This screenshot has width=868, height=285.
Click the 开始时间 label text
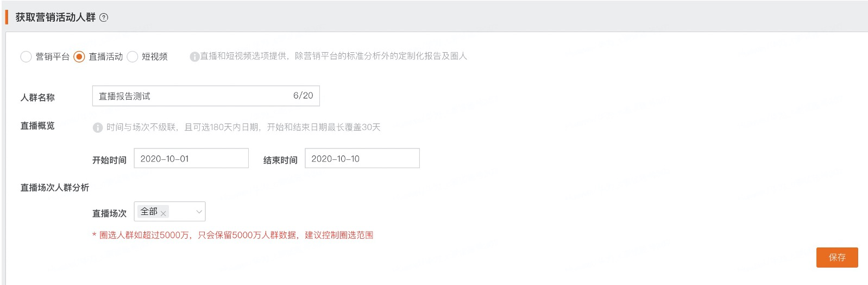coord(109,160)
